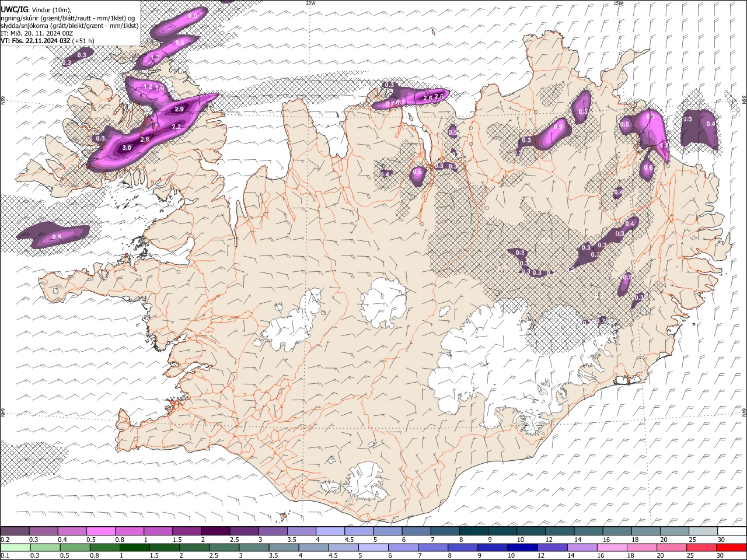The width and height of the screenshot is (747, 560).
Task: Click the '2.8' snowfall value on the map
Action: [x=145, y=139]
